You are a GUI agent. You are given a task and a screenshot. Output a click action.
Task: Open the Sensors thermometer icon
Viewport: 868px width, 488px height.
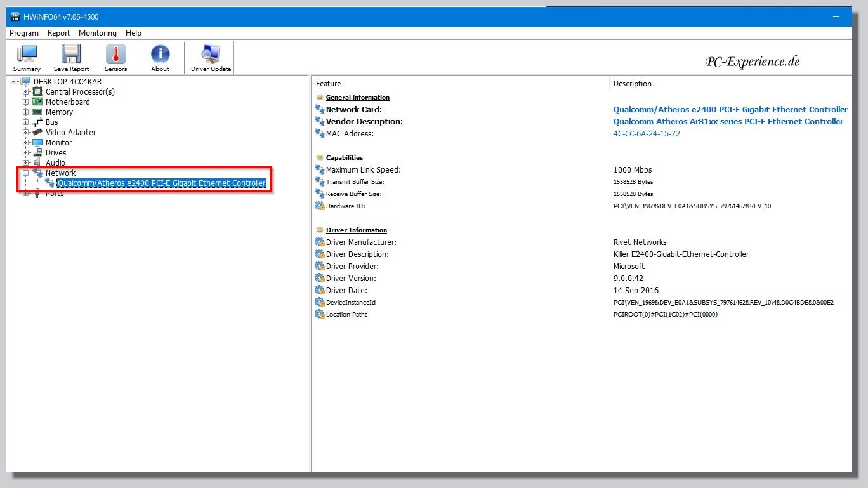pos(115,58)
